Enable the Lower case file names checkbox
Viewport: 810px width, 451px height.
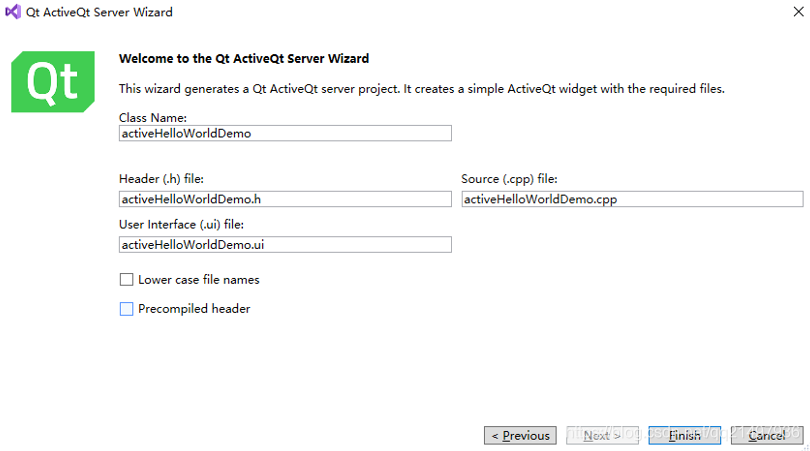click(x=126, y=280)
